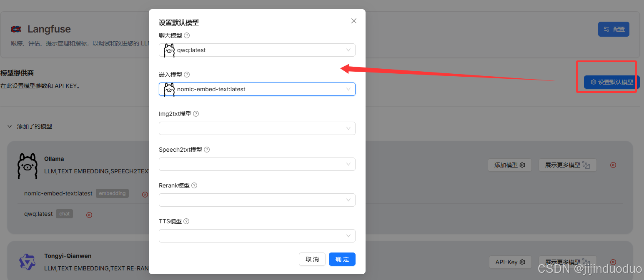The image size is (644, 280).
Task: Click Tongyi-Qianwen API-Key button
Action: tap(510, 262)
